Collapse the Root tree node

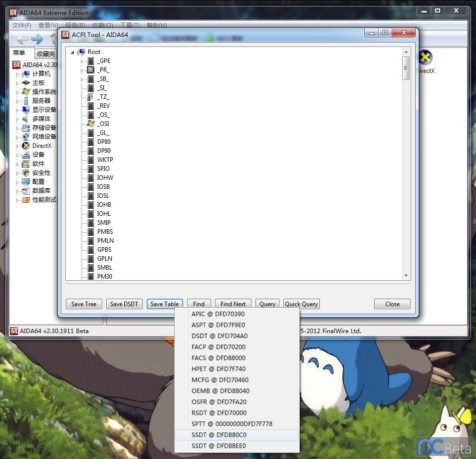pos(73,52)
